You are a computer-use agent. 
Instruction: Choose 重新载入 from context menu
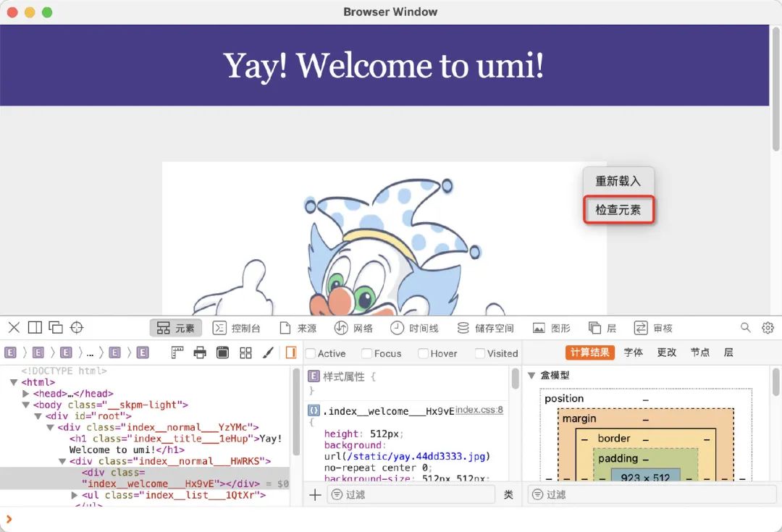coord(618,181)
